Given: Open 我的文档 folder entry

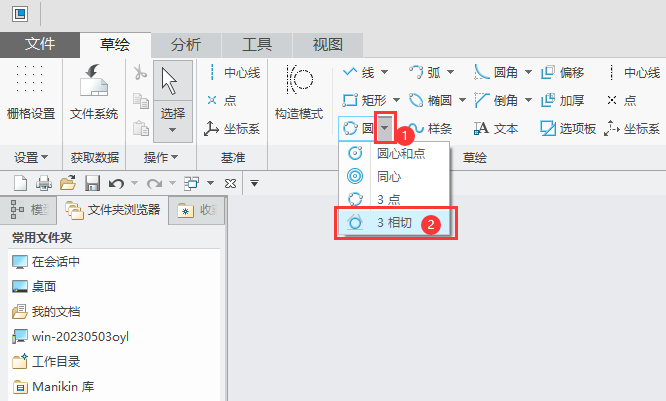Looking at the screenshot, I should click(x=46, y=312).
